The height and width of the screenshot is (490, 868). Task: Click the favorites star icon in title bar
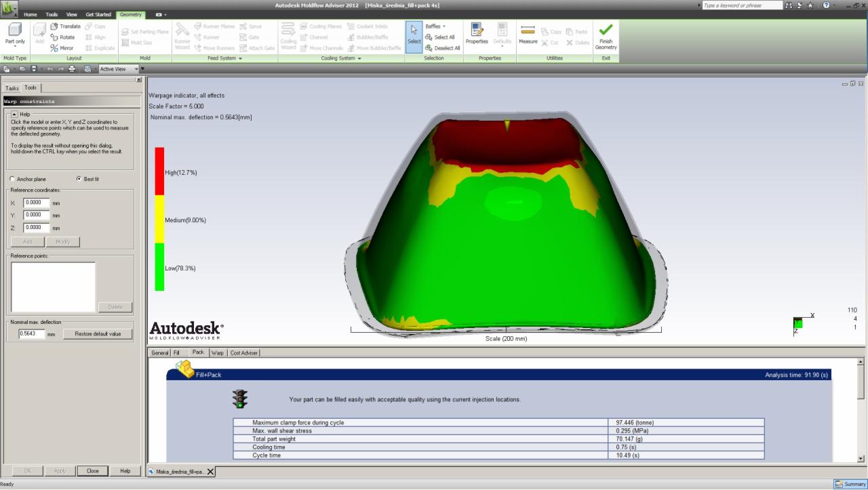[810, 5]
